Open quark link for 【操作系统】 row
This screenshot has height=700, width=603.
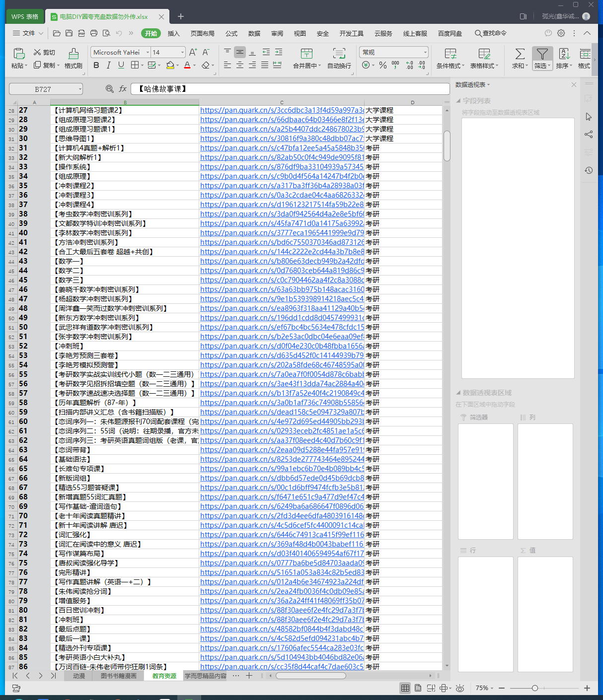tap(282, 167)
